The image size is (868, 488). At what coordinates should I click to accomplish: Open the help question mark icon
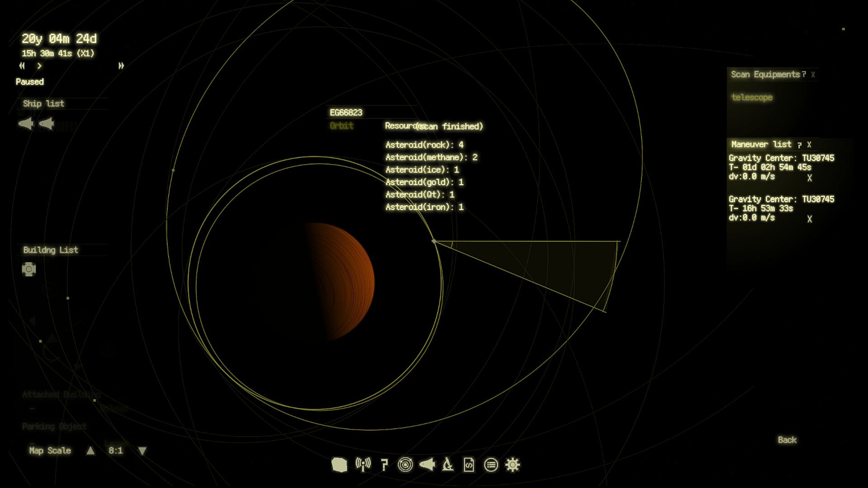pyautogui.click(x=384, y=465)
